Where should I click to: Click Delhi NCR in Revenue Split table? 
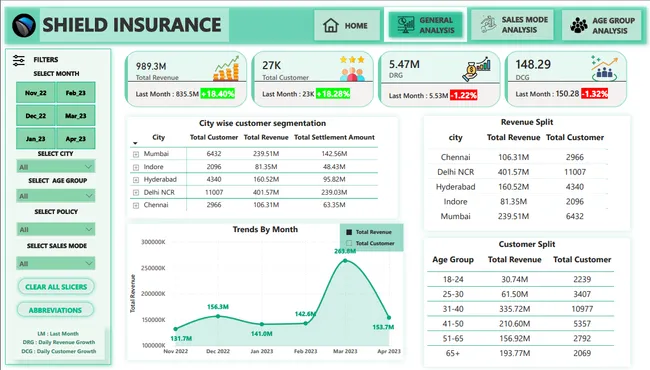click(x=455, y=172)
